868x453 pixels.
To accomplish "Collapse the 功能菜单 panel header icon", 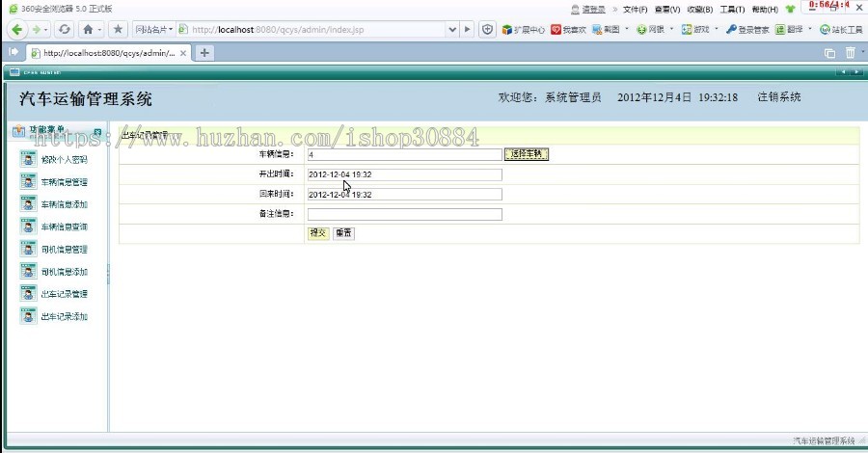I will 97,132.
